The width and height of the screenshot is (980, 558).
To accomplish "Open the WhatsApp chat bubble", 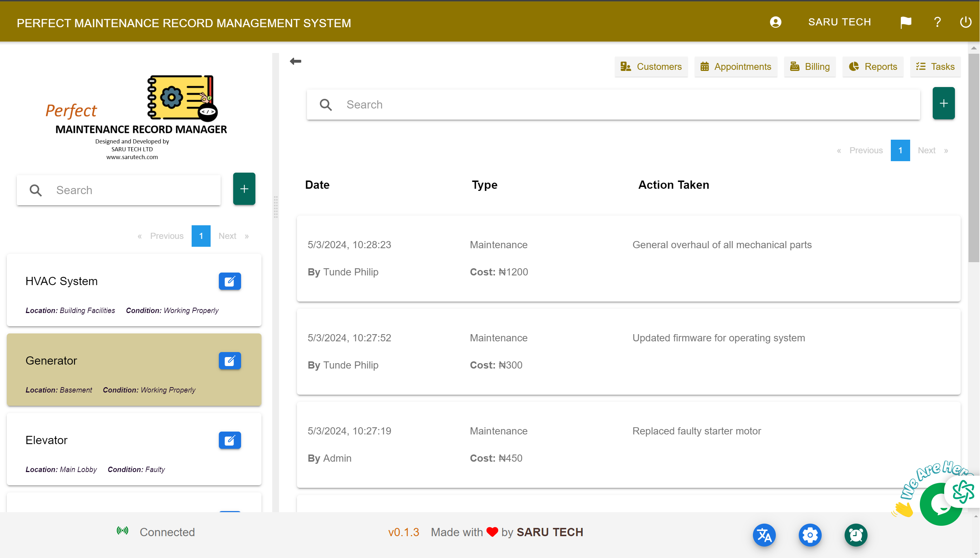I will pos(941,504).
